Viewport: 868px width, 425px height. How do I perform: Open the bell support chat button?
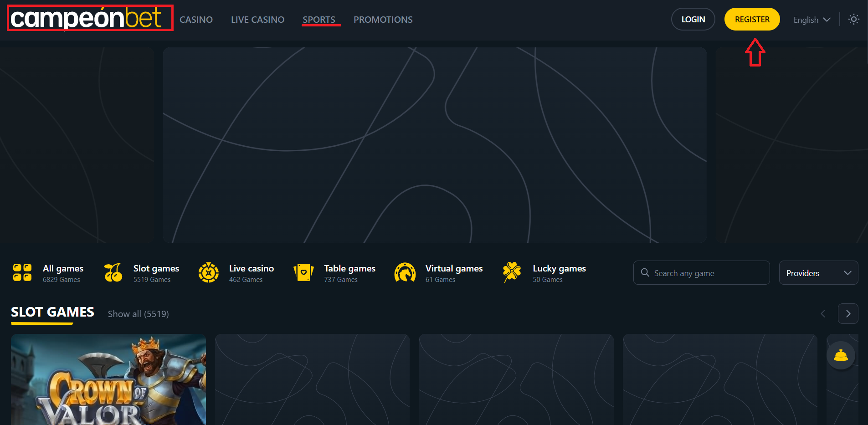tap(841, 355)
